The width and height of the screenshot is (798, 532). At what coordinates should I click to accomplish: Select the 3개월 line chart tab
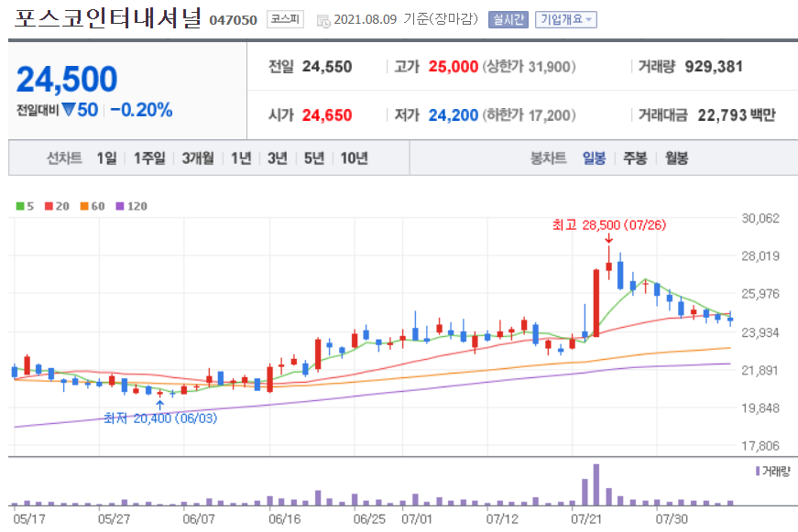coord(198,158)
